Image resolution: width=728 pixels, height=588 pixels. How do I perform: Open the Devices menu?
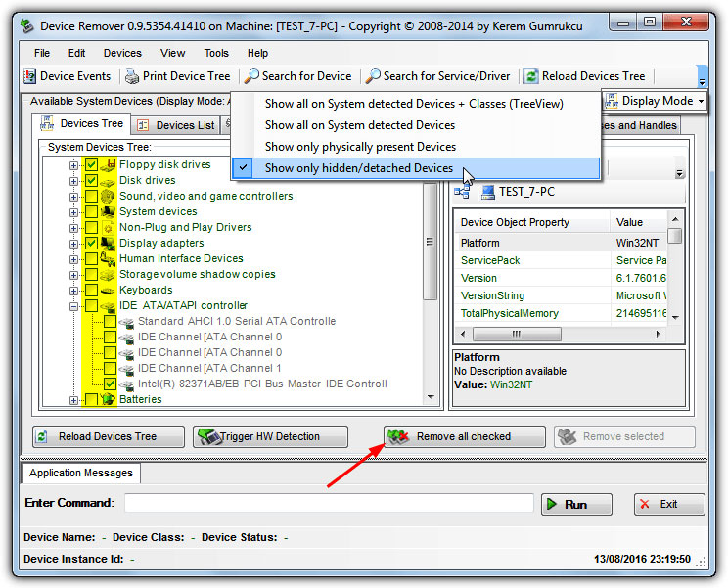[122, 53]
